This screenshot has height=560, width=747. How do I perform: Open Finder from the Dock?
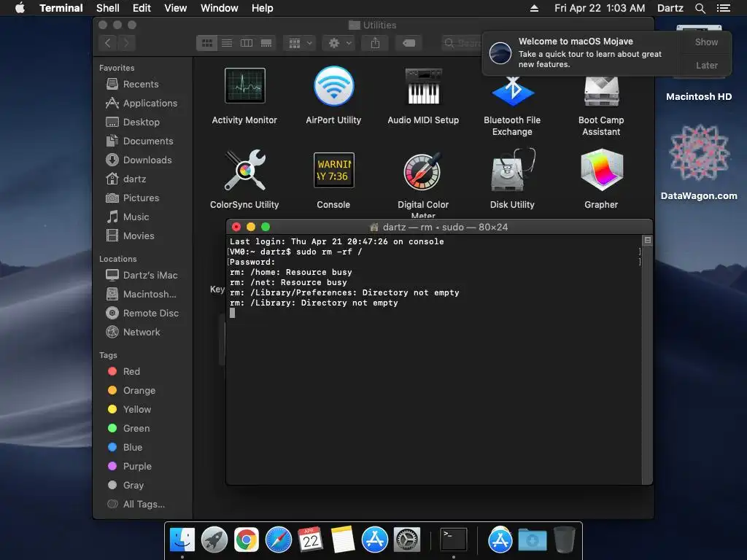(182, 540)
